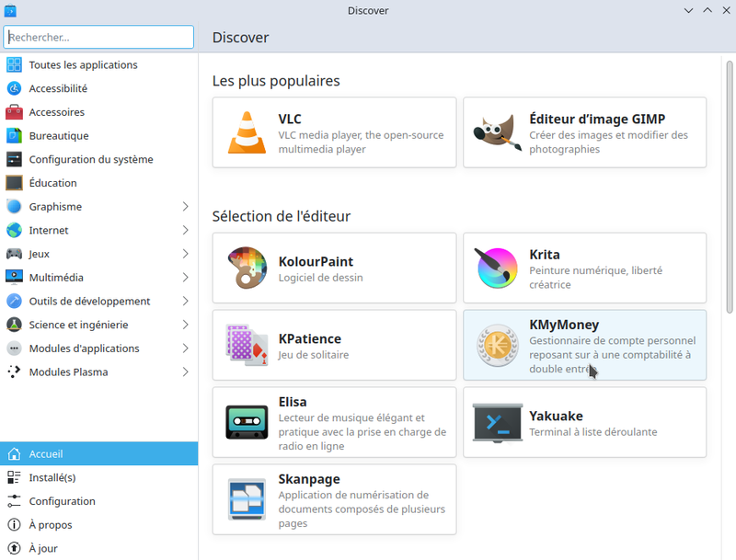Click the KPatience playing cards icon
This screenshot has width=736, height=560.
[x=247, y=345]
